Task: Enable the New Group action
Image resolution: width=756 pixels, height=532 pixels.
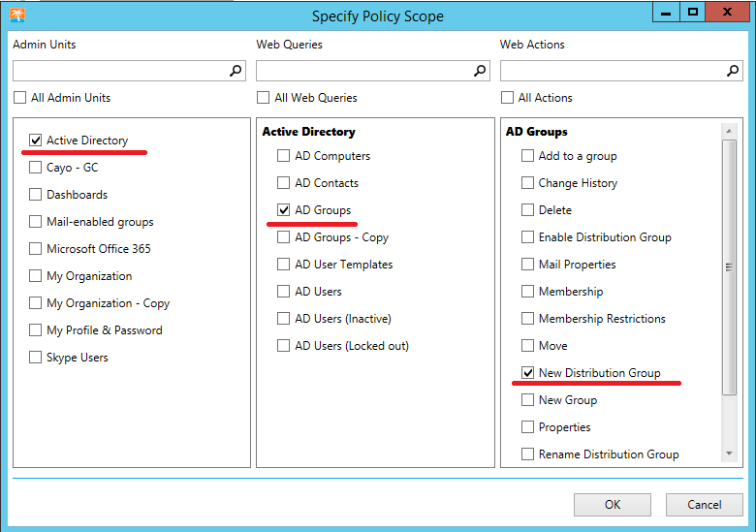Action: [528, 400]
